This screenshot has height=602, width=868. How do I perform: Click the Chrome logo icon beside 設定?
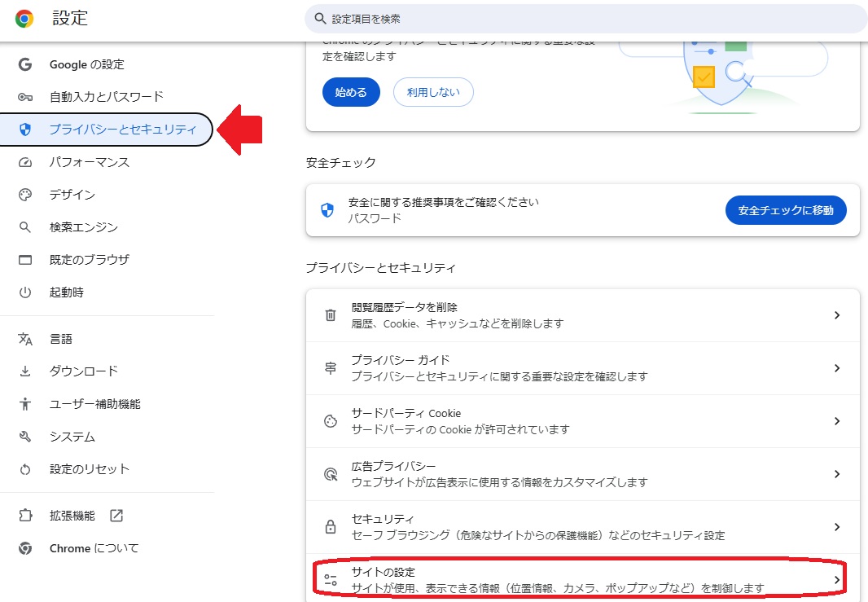click(x=24, y=19)
